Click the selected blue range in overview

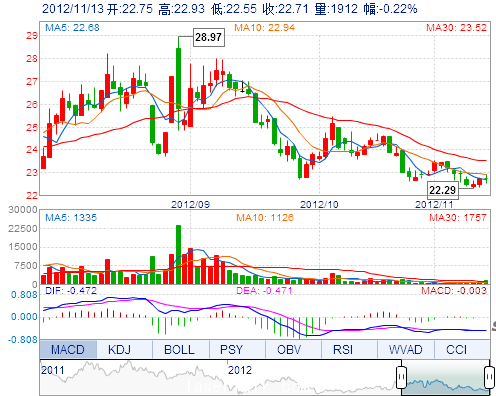coord(445,378)
